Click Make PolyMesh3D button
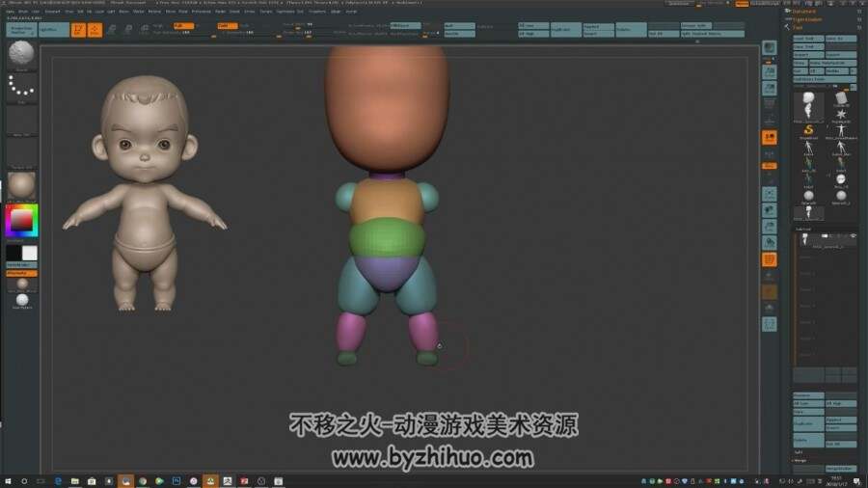This screenshot has width=868, height=488. 832,63
